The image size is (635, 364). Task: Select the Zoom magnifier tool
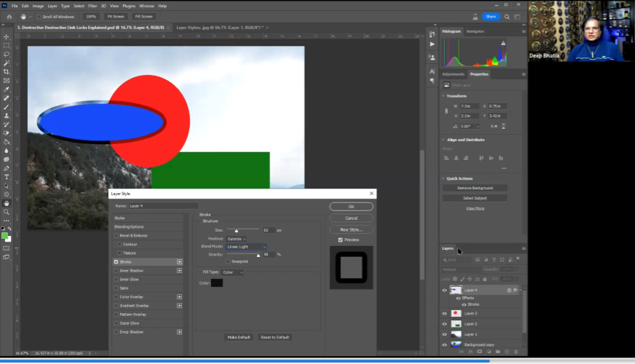coord(7,212)
